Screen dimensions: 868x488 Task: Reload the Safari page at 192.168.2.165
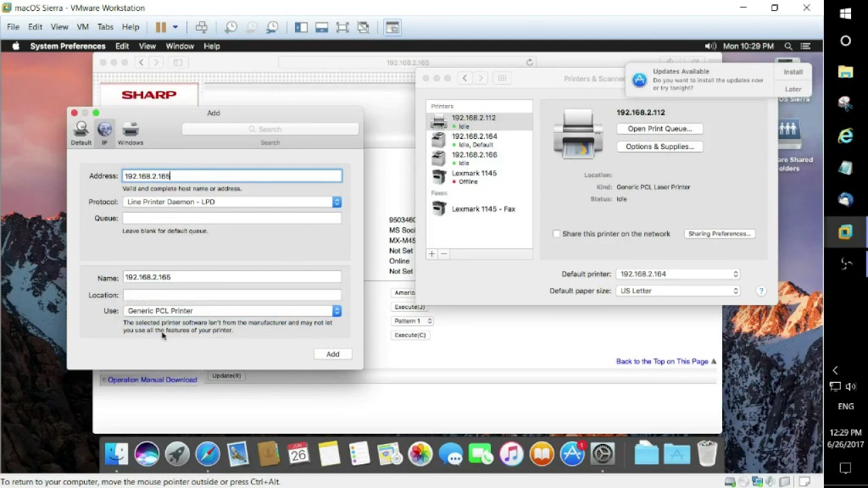(530, 62)
